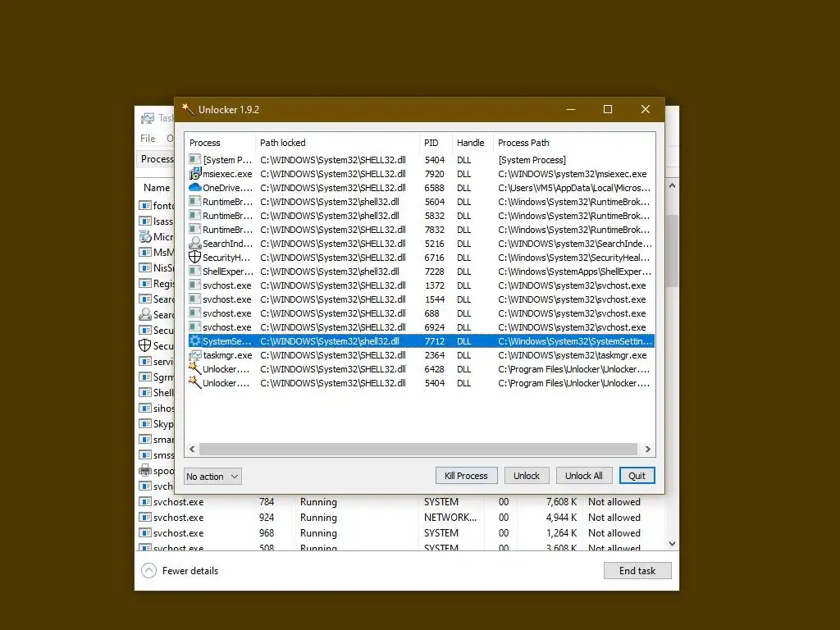Click the Secu... shield icon in Task Manager

pyautogui.click(x=144, y=345)
